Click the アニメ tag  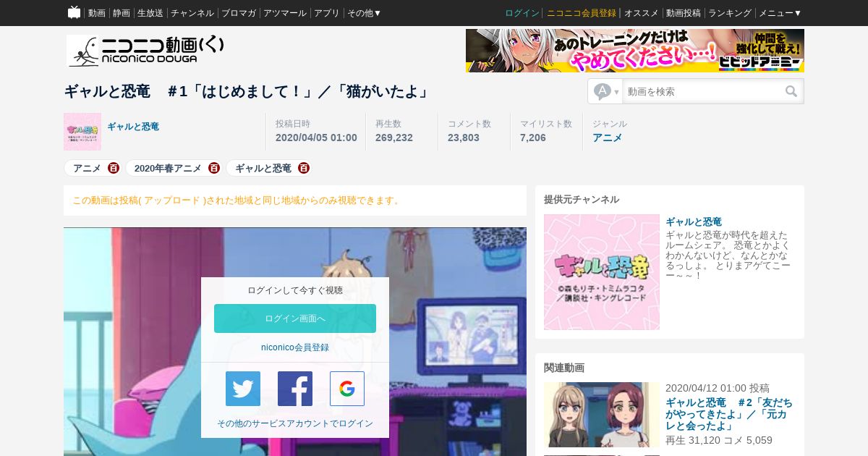click(x=87, y=168)
